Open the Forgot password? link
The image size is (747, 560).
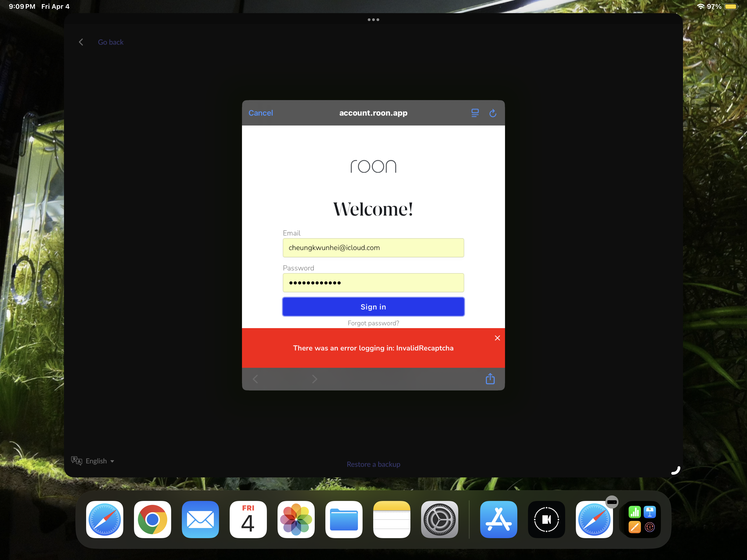click(373, 323)
